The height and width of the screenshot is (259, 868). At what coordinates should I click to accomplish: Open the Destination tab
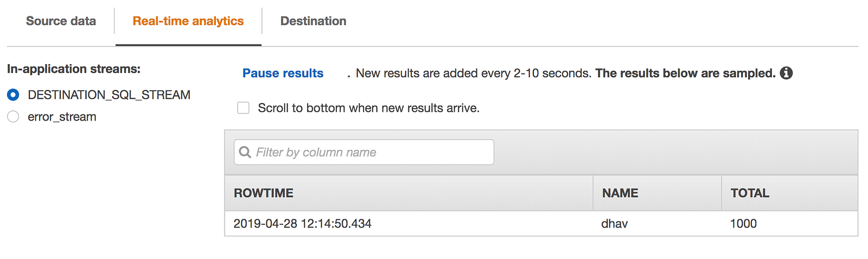(x=313, y=21)
